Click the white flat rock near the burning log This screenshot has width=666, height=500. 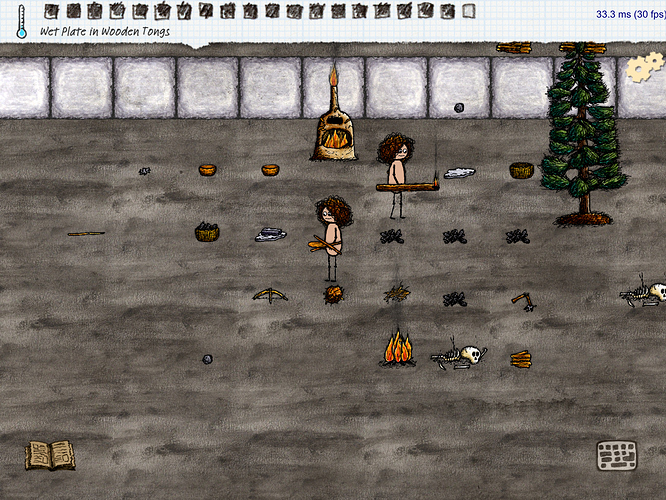(460, 173)
